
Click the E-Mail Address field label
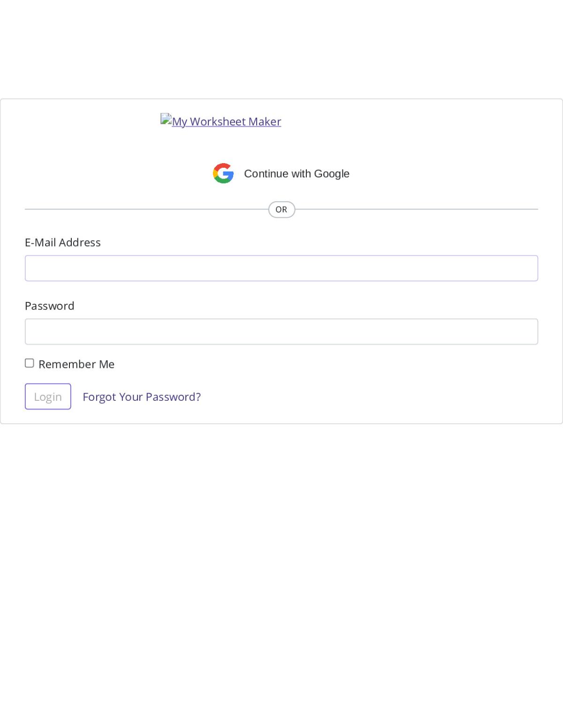tap(63, 242)
